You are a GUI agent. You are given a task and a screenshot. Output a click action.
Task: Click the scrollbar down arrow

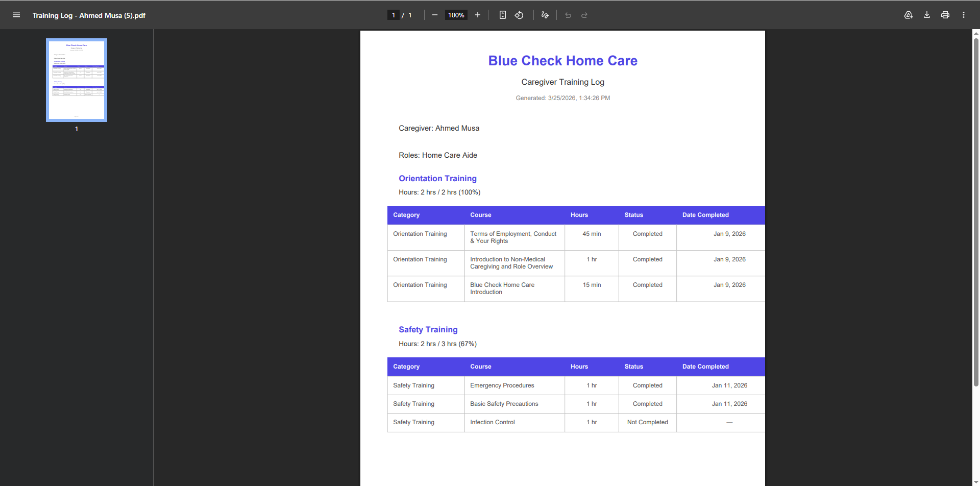976,482
